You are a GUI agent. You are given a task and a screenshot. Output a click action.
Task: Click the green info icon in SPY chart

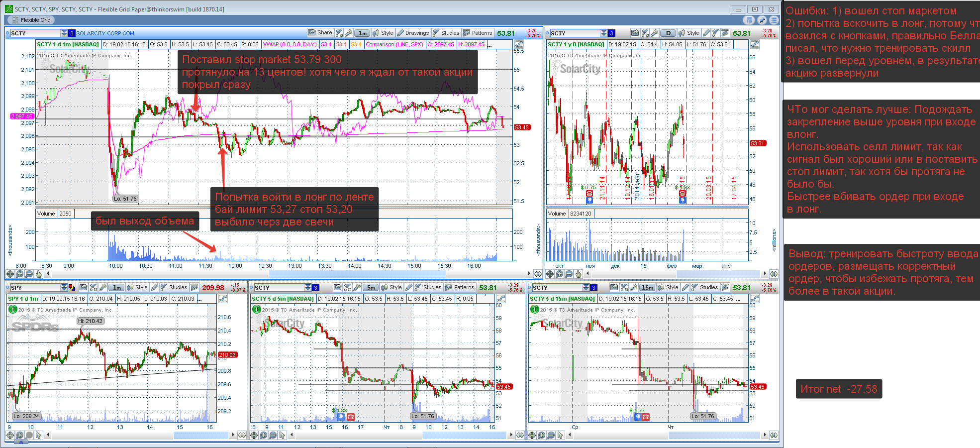(x=13, y=309)
